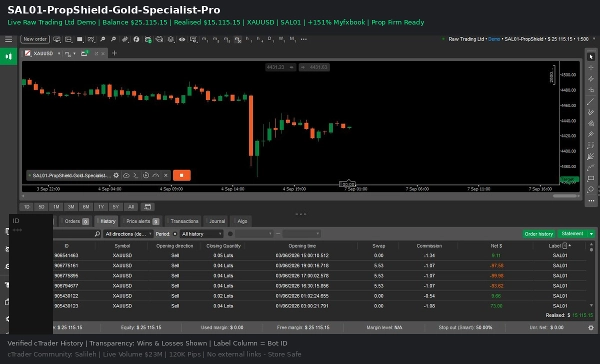This screenshot has height=364, width=600.
Task: Set chart period to All
Action: [x=131, y=207]
